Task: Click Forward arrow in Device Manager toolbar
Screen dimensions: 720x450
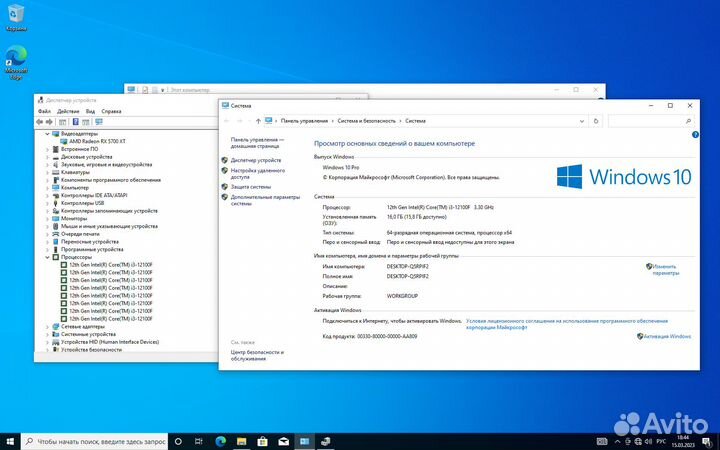Action: [x=49, y=122]
